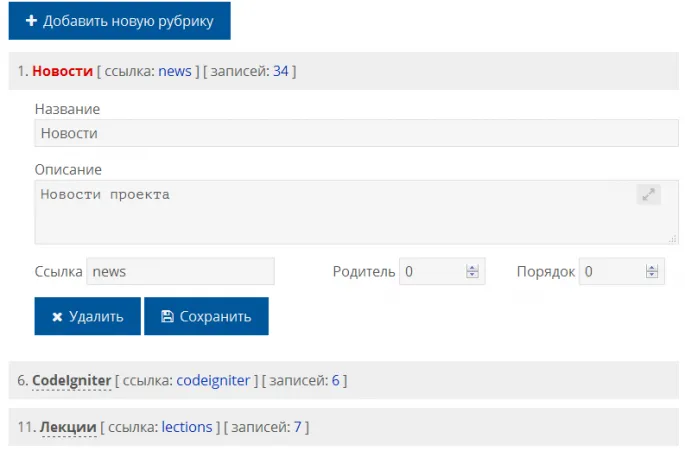Image resolution: width=685 pixels, height=451 pixels.
Task: Open the lections link
Action: click(x=187, y=427)
